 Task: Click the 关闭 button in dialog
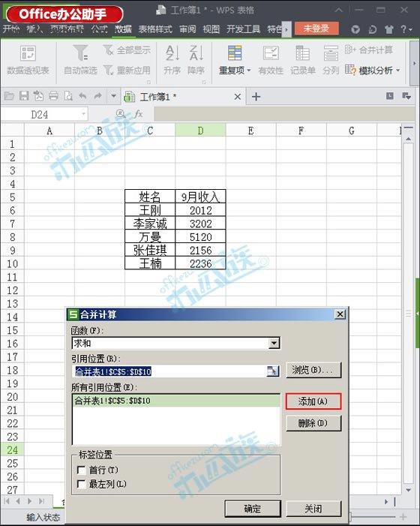(313, 509)
